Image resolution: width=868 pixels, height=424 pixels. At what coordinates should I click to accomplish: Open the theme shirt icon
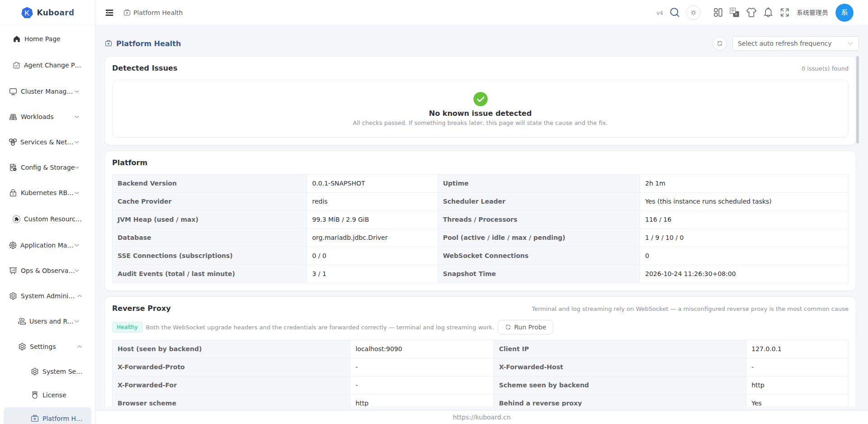(751, 13)
